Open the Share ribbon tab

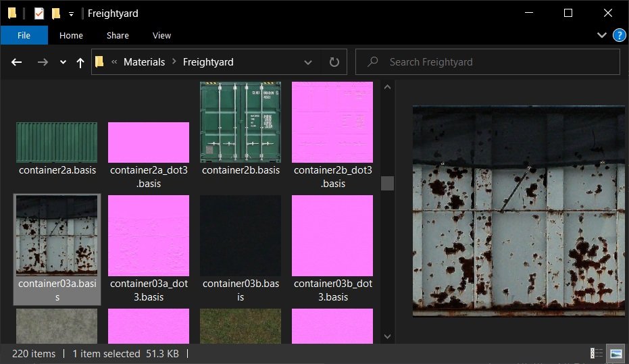118,35
